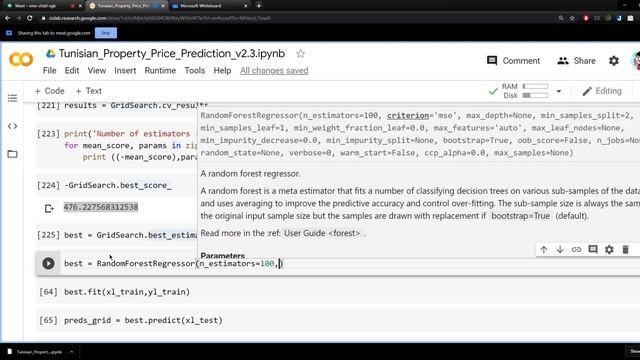Select the results = GridSearch.cv_results cell
640x360 pixels.
[x=136, y=106]
